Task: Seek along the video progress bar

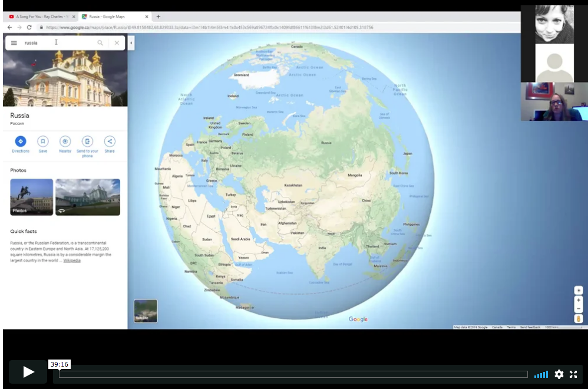Action: click(293, 374)
